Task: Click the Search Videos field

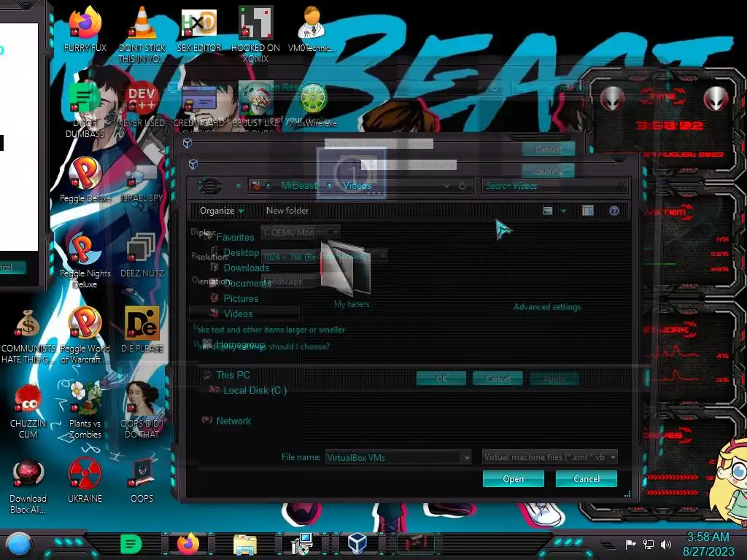Action: (555, 186)
